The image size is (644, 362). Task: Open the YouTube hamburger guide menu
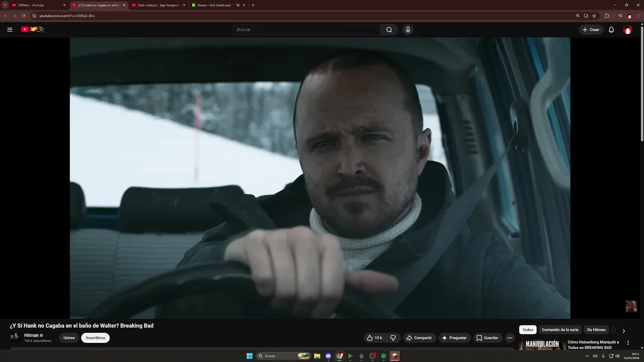[x=10, y=30]
